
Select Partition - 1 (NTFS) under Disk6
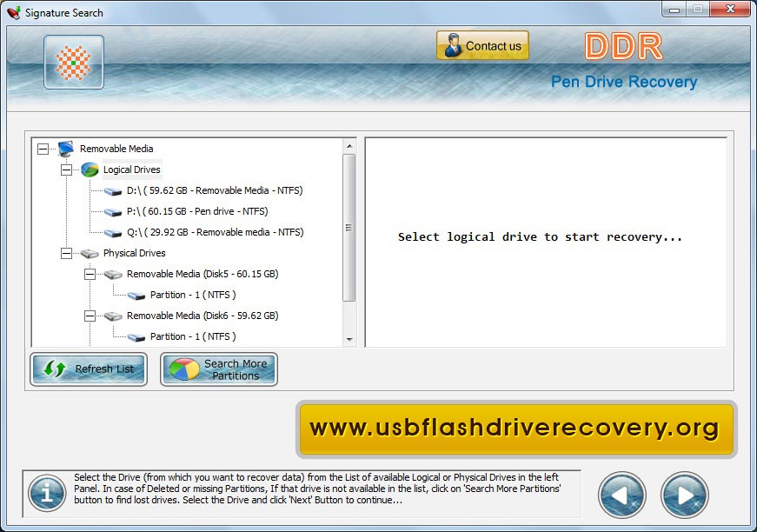point(193,336)
